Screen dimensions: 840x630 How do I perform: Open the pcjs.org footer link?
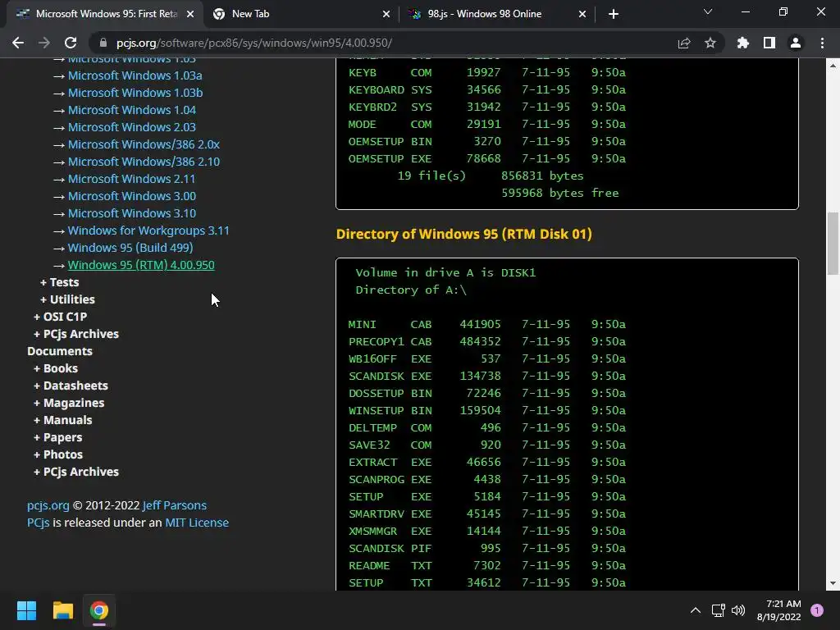(48, 505)
